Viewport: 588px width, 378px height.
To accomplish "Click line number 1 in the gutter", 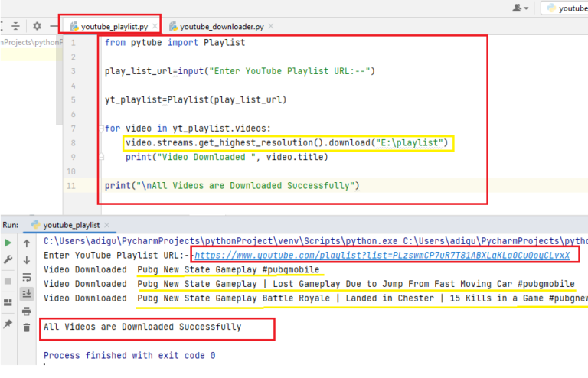I will (73, 43).
